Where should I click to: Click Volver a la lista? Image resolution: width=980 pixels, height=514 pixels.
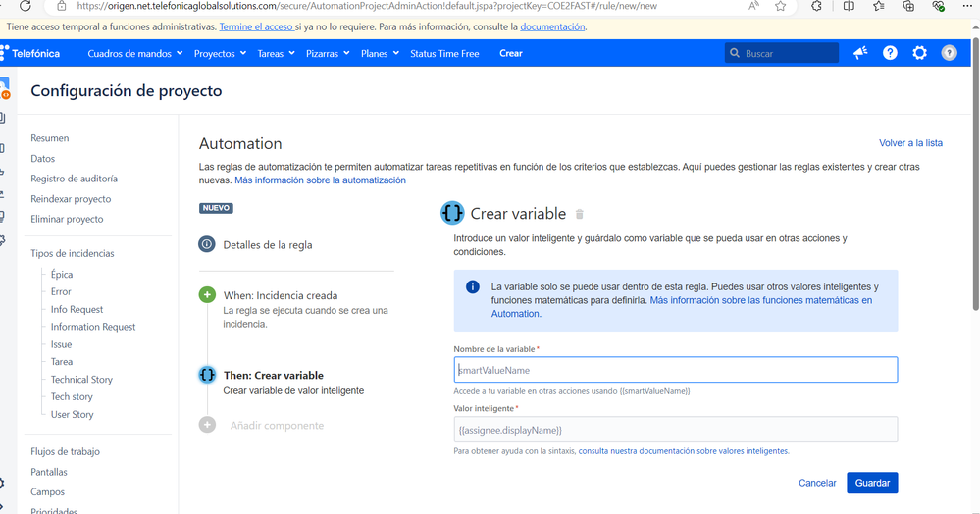click(910, 143)
